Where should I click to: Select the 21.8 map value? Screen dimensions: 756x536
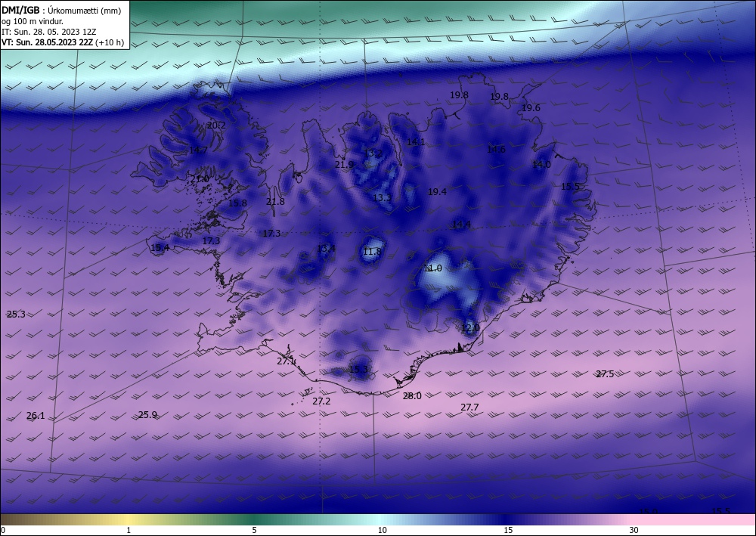275,202
